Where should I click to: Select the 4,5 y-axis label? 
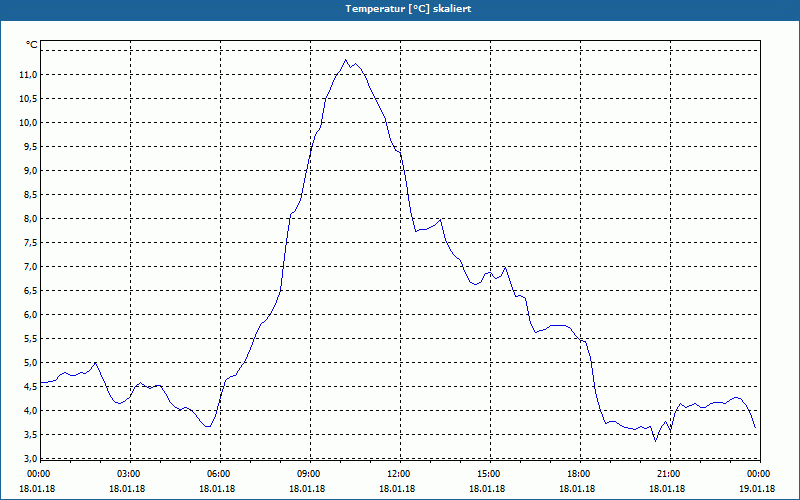30,386
